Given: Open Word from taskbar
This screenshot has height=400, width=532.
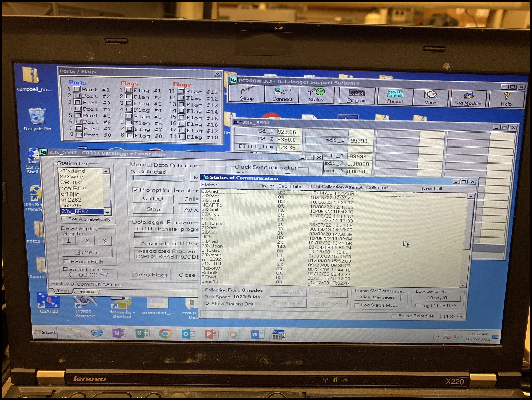Looking at the screenshot, I should pyautogui.click(x=258, y=335).
